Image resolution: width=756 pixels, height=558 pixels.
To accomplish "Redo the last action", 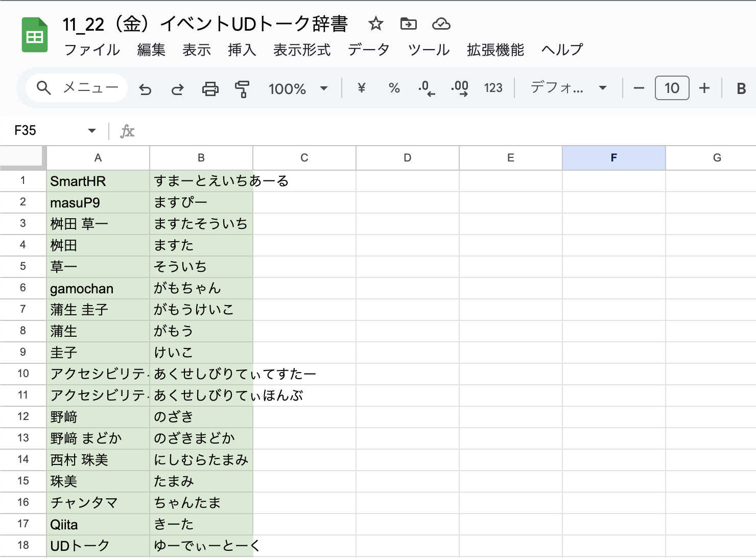I will click(x=177, y=88).
